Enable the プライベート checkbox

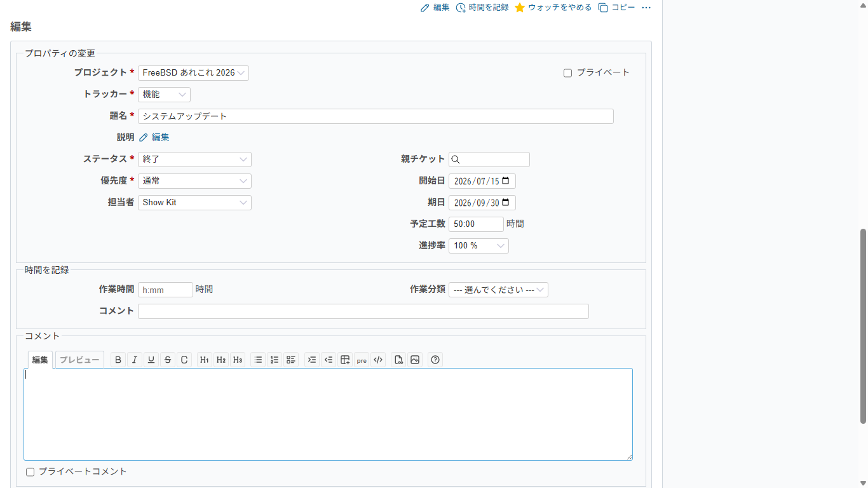[x=568, y=73]
